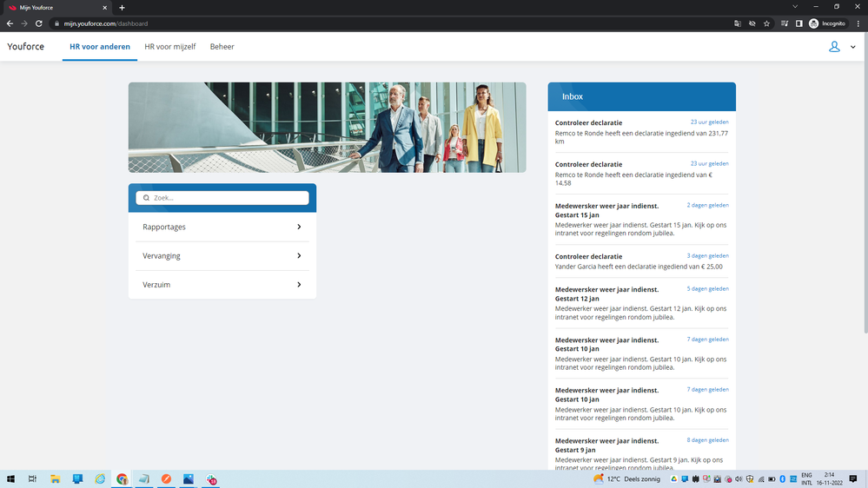
Task: Open a new browser tab
Action: point(122,8)
